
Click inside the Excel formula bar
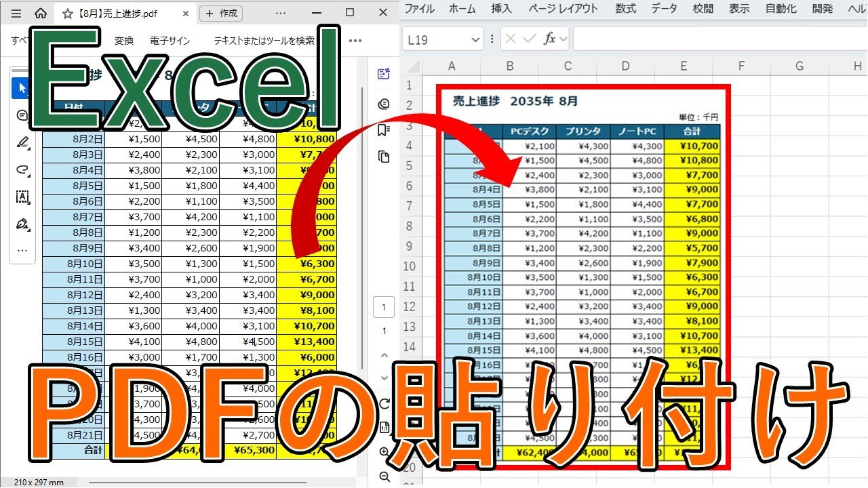click(x=720, y=39)
